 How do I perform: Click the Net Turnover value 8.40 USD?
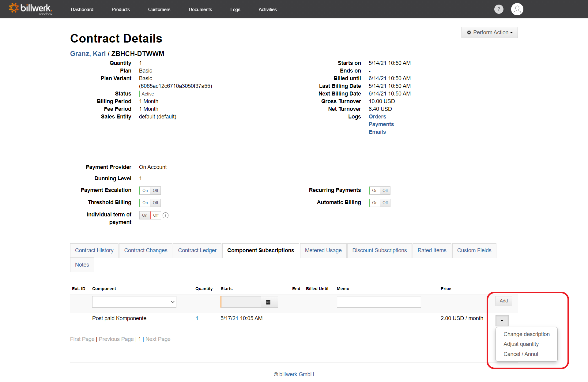pos(380,109)
